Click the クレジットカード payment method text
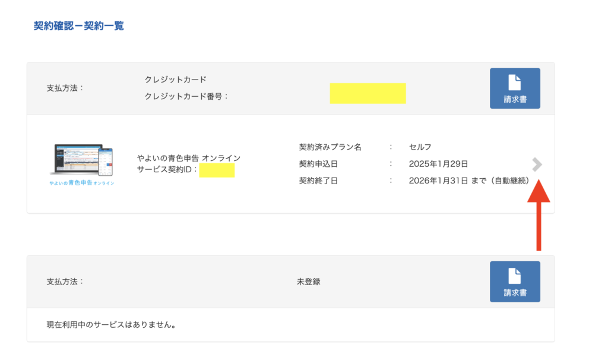 pos(175,79)
